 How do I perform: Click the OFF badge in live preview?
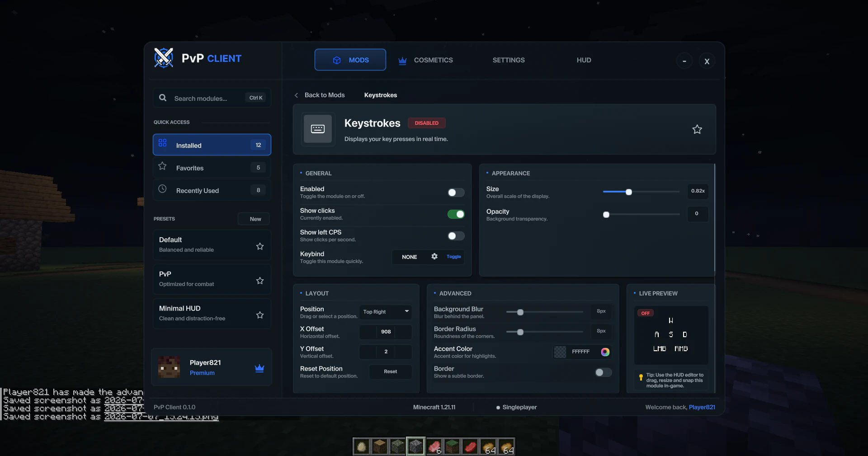pyautogui.click(x=646, y=313)
